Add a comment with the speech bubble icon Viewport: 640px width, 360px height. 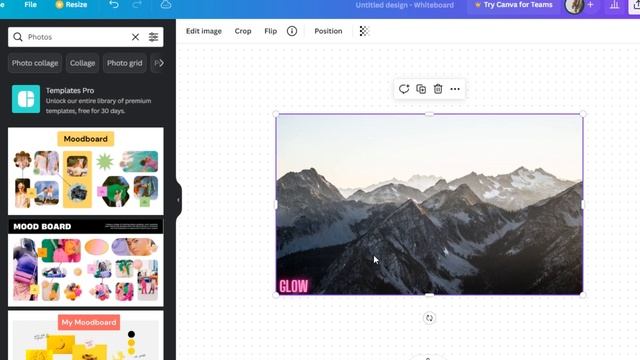click(404, 89)
